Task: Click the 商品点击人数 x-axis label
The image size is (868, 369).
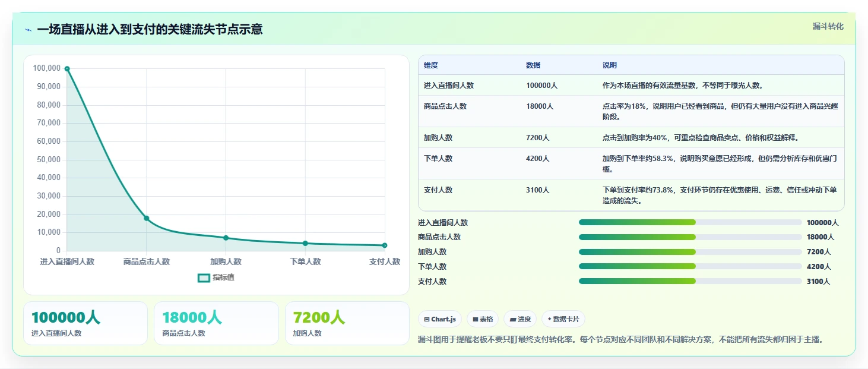Action: (147, 261)
